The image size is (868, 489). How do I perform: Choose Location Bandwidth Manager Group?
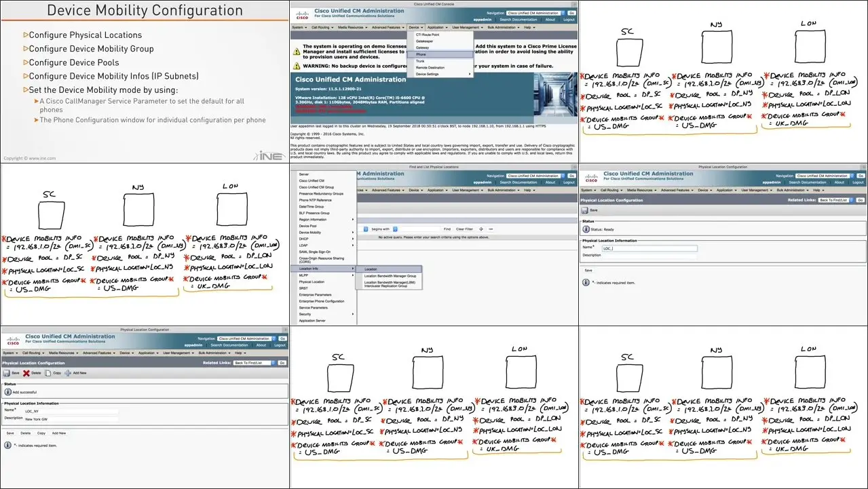389,276
